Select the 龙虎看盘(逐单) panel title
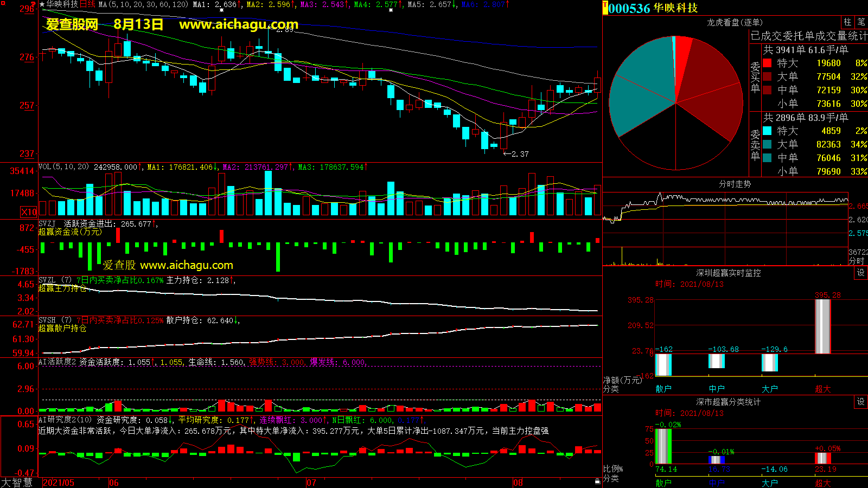The width and height of the screenshot is (868, 488). [735, 22]
